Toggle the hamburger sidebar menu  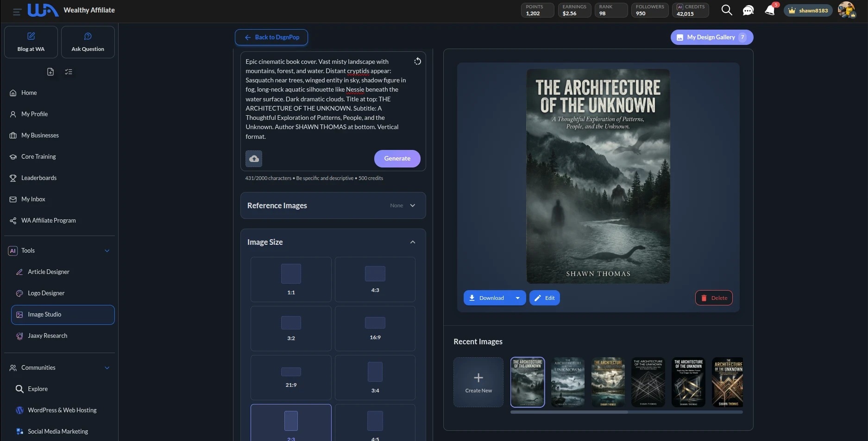17,12
